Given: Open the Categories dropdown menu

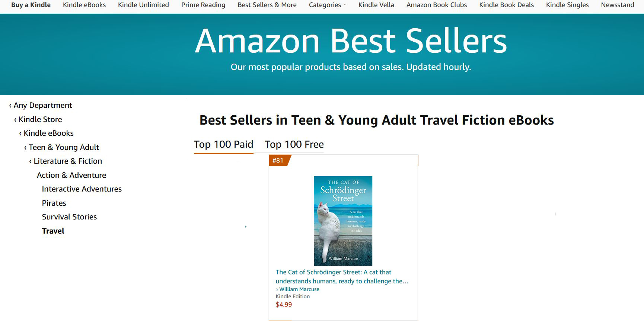Looking at the screenshot, I should point(327,5).
